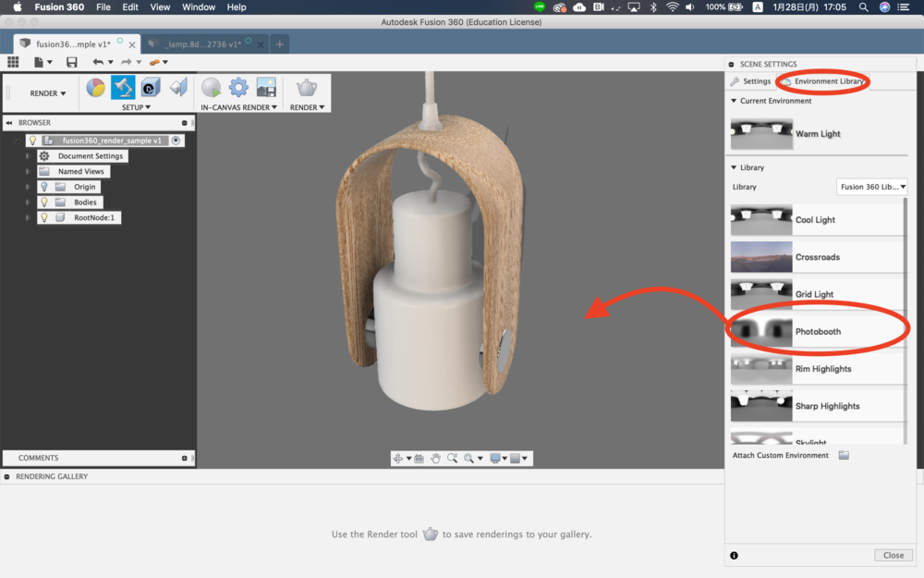Open the Fusion 360 Library dropdown
Screen dimensions: 924x578
(x=871, y=187)
